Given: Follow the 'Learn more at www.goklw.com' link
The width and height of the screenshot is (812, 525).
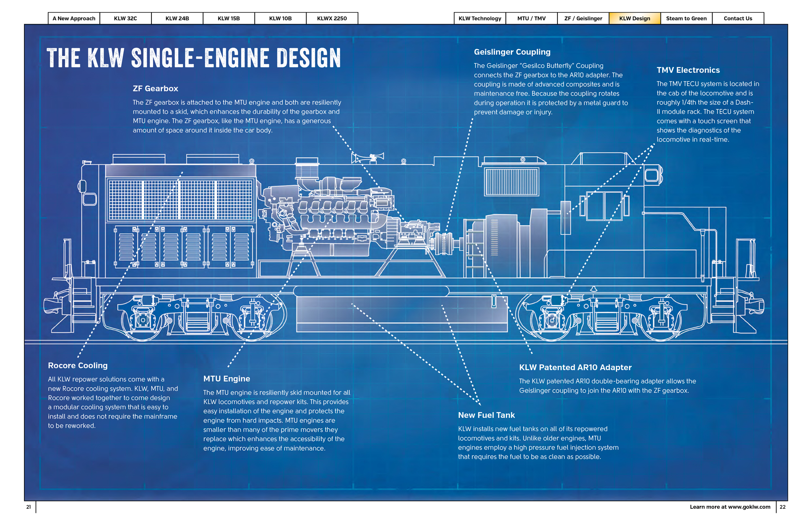Looking at the screenshot, I should tap(730, 507).
